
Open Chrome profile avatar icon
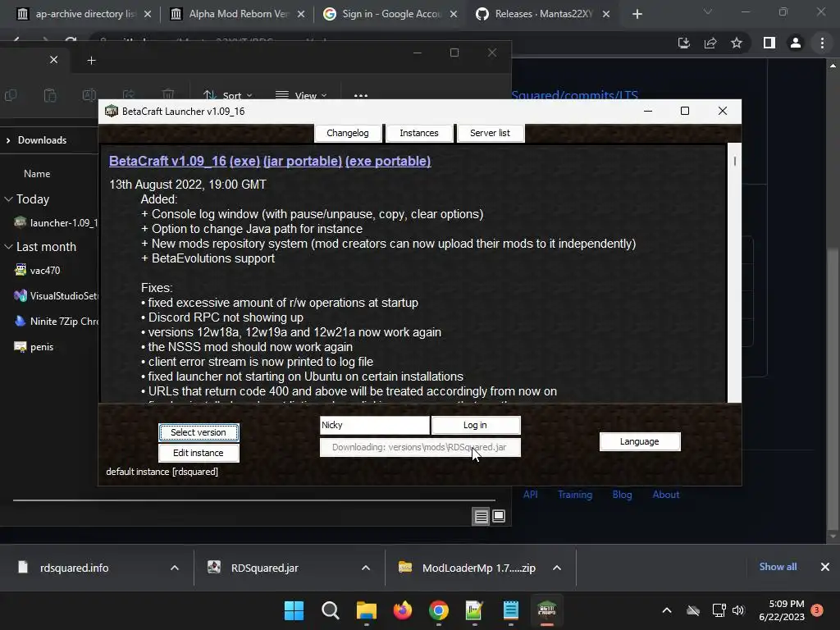(x=796, y=43)
